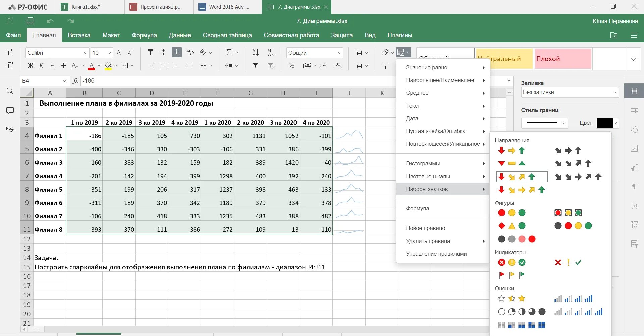
Task: Apply percent style formatting
Action: click(291, 65)
